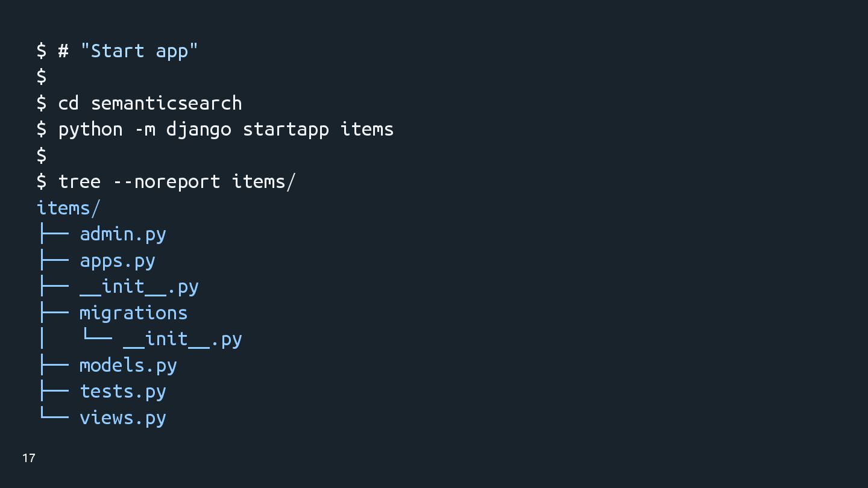Image resolution: width=868 pixels, height=488 pixels.
Task: Select the migrations folder entry
Action: [x=134, y=313]
